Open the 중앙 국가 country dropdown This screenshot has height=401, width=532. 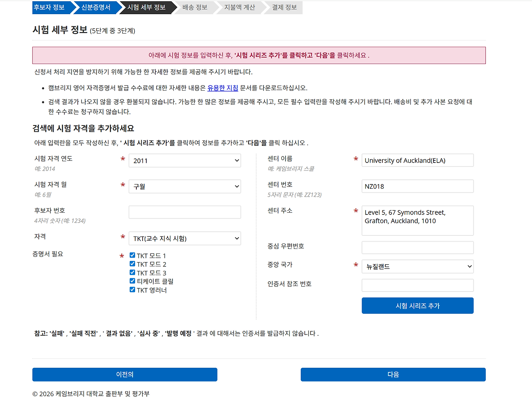click(417, 266)
